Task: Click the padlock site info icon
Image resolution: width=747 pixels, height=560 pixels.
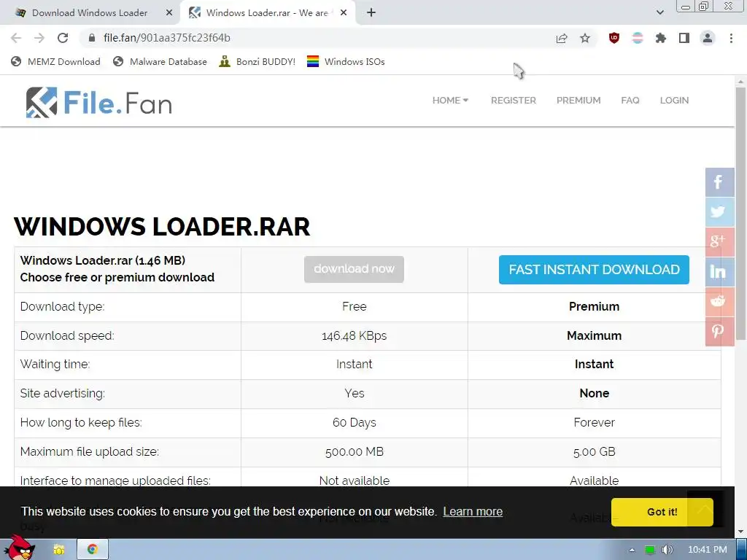Action: [92, 38]
